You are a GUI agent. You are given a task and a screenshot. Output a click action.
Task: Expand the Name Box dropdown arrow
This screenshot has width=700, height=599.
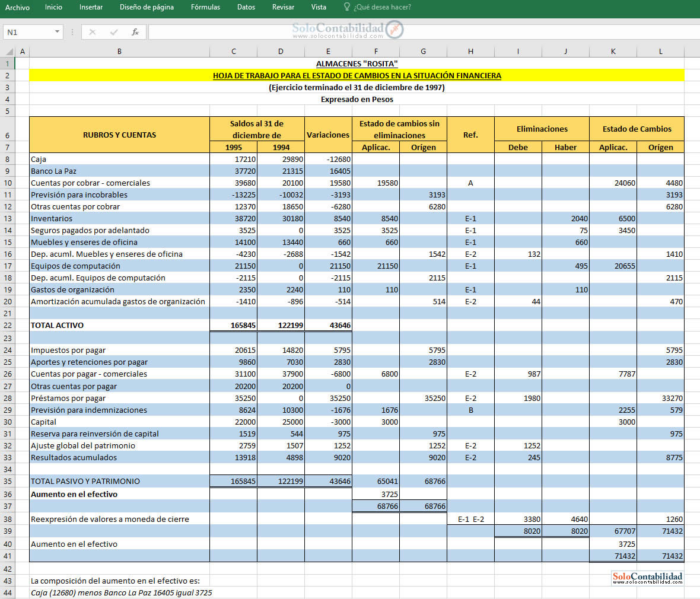57,31
